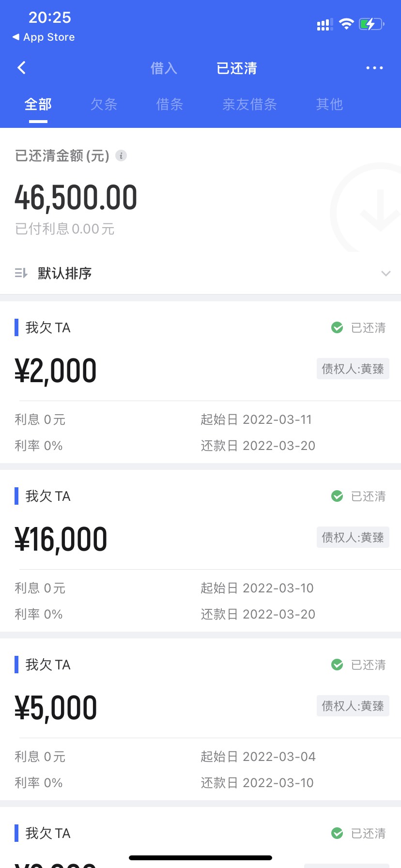Tap the sort icon next to 默认排序

21,273
